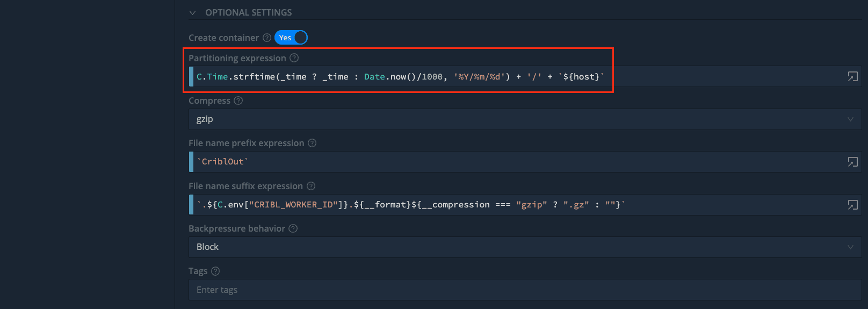Expand editor for file name suffix expression

pyautogui.click(x=852, y=205)
